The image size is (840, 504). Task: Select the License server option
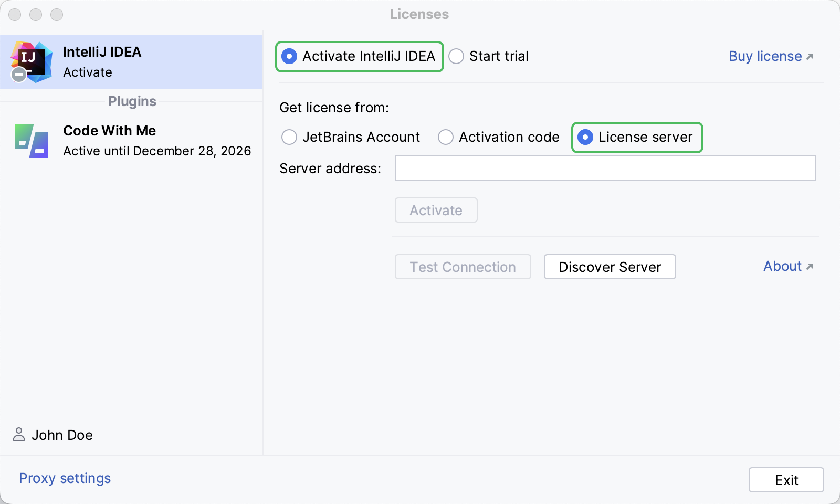585,138
